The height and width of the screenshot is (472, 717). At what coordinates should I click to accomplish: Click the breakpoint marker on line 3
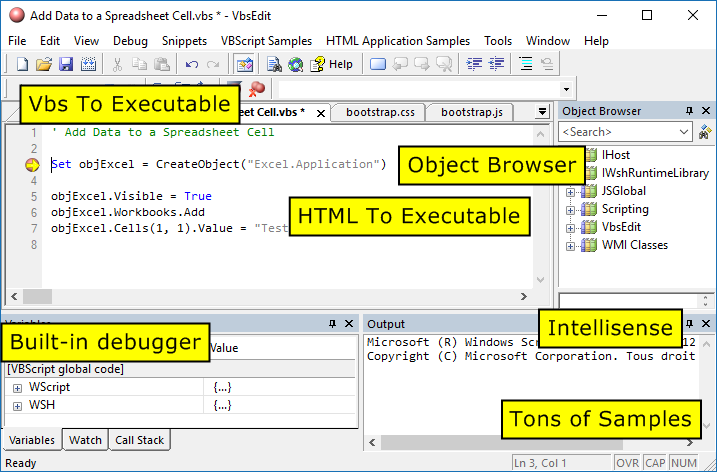tap(32, 165)
